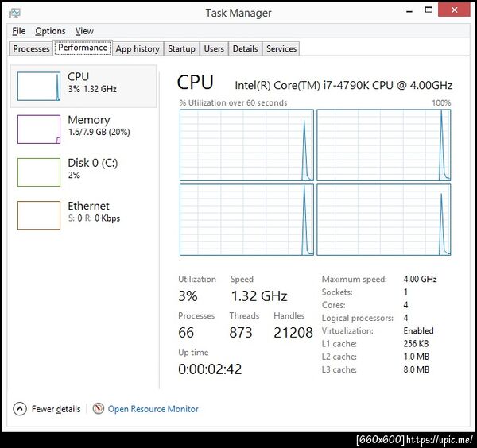The width and height of the screenshot is (477, 448).
Task: Click the Ethernet sidebar label
Action: tap(88, 206)
